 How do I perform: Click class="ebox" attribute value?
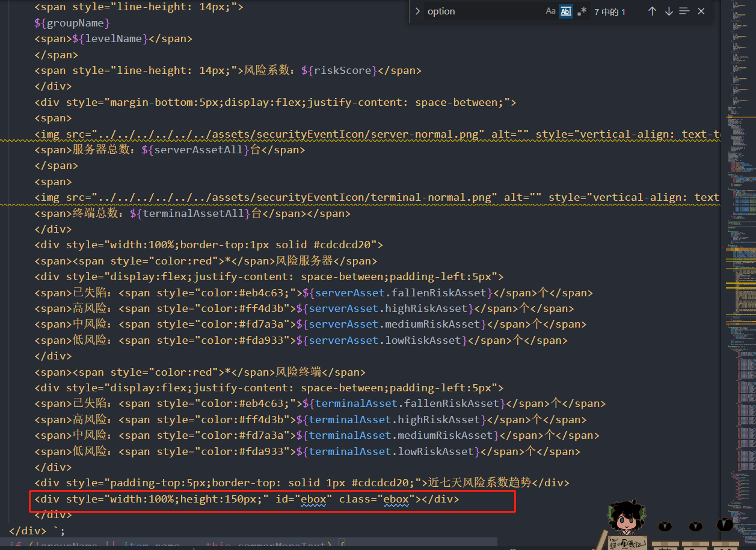click(396, 499)
